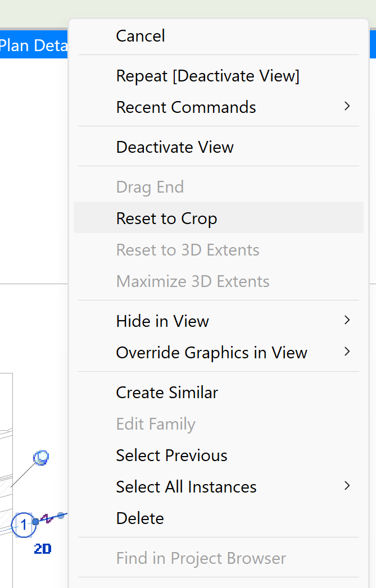Screen dimensions: 376x588
Task: Toggle the 2D extents label under the bubble
Action: point(43,548)
